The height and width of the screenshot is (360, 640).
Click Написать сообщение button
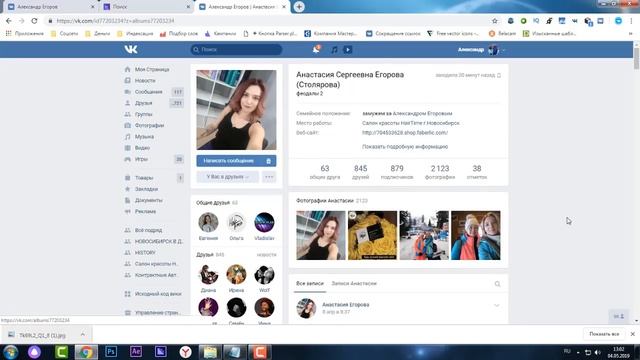pos(229,161)
